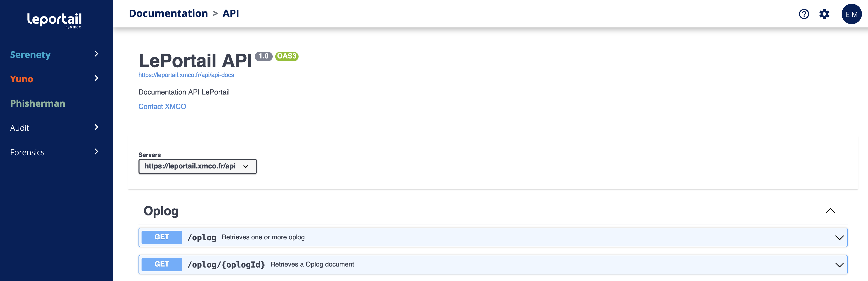Image resolution: width=868 pixels, height=281 pixels.
Task: Open the settings gear icon
Action: pyautogui.click(x=824, y=14)
